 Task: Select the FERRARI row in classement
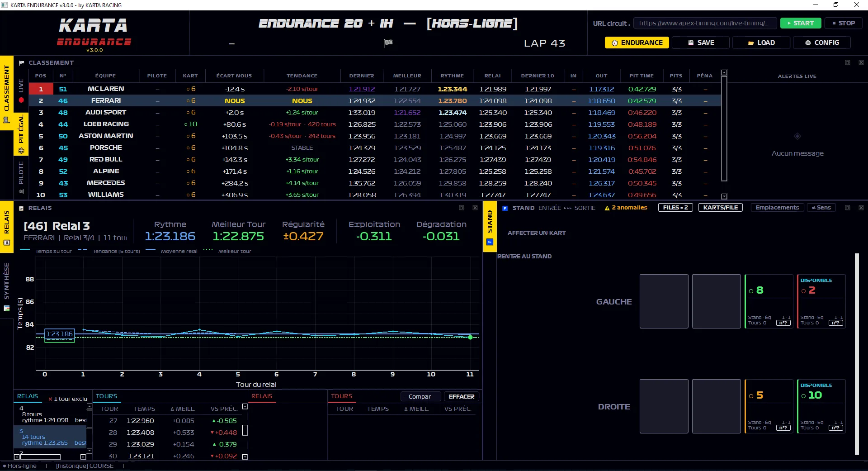pyautogui.click(x=374, y=101)
